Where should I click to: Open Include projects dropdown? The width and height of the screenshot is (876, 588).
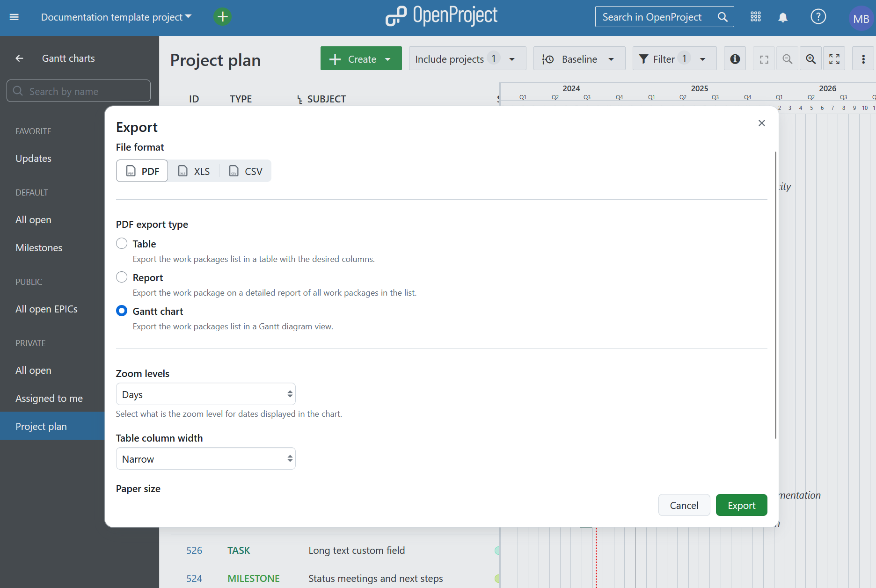467,59
